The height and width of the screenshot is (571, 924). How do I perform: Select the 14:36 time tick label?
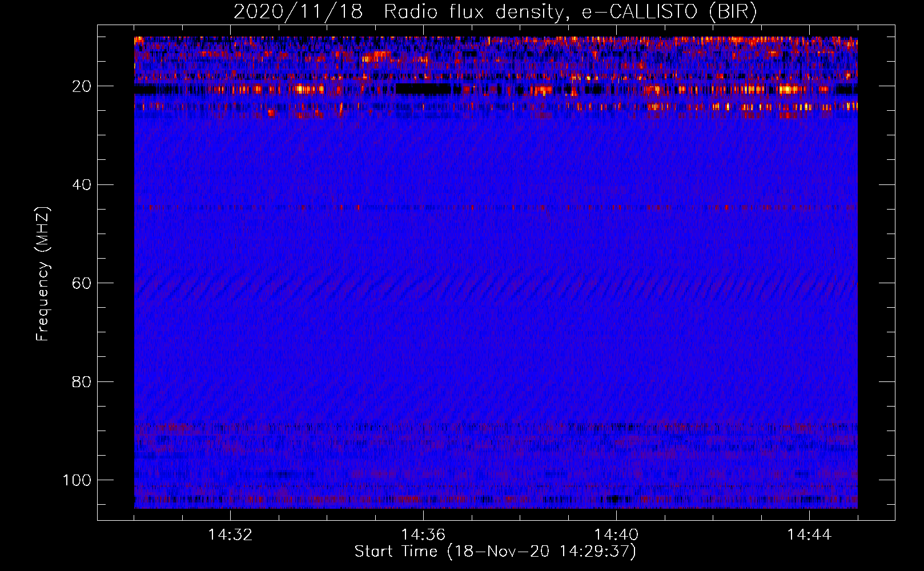[423, 535]
